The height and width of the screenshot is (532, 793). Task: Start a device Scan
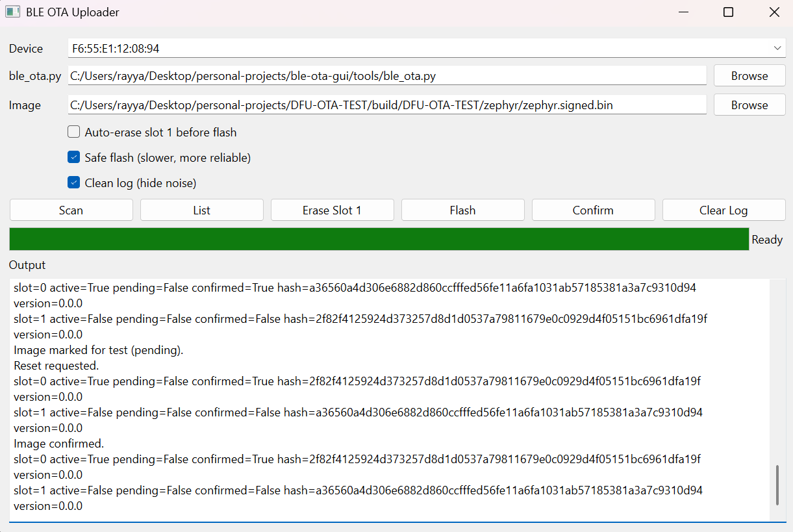(x=71, y=209)
